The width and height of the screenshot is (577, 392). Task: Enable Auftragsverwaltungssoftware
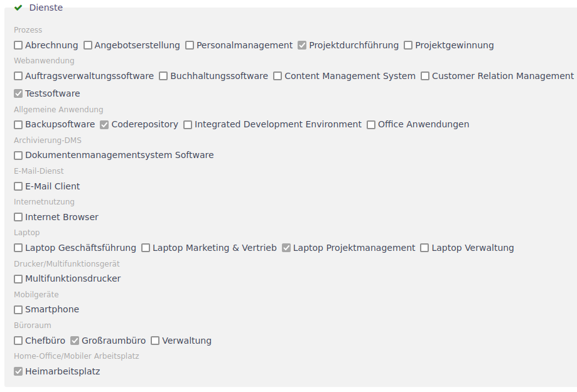pos(18,76)
